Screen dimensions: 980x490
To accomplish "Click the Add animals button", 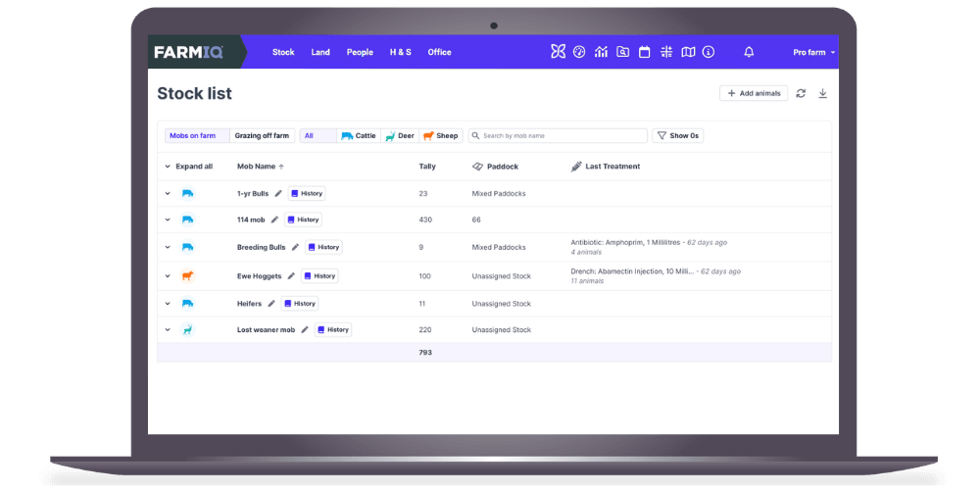I will 754,93.
